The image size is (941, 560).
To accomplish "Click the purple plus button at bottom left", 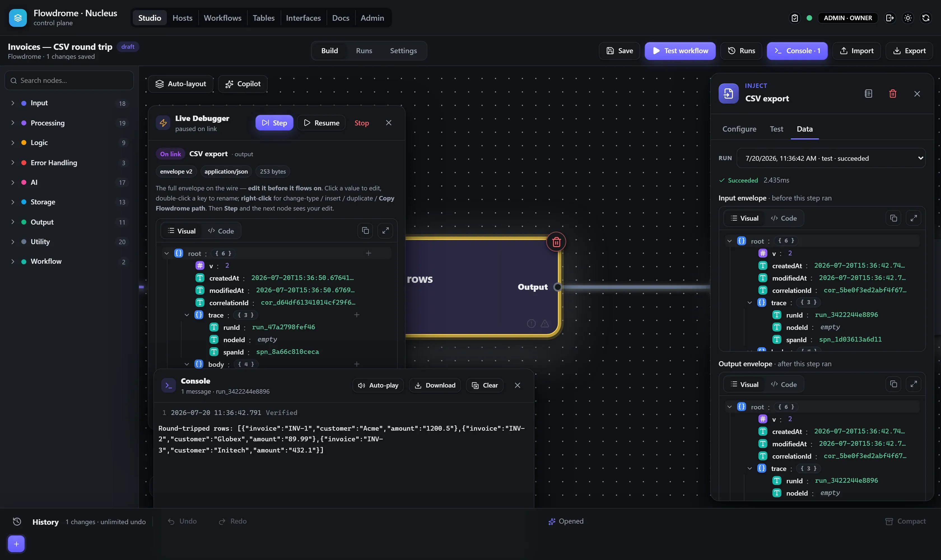I will click(16, 544).
